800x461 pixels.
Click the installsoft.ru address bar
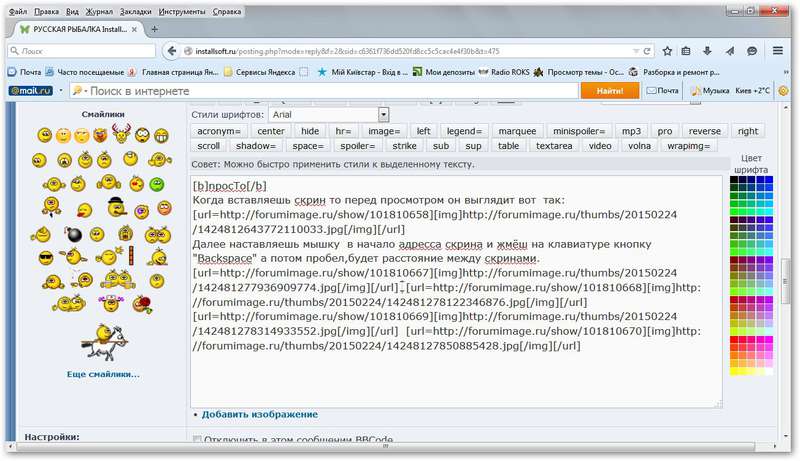pos(408,51)
